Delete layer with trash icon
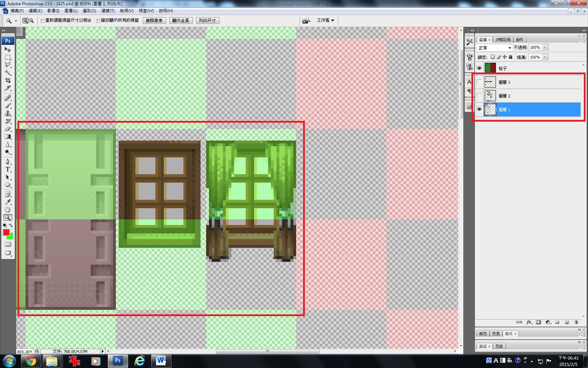 576,322
